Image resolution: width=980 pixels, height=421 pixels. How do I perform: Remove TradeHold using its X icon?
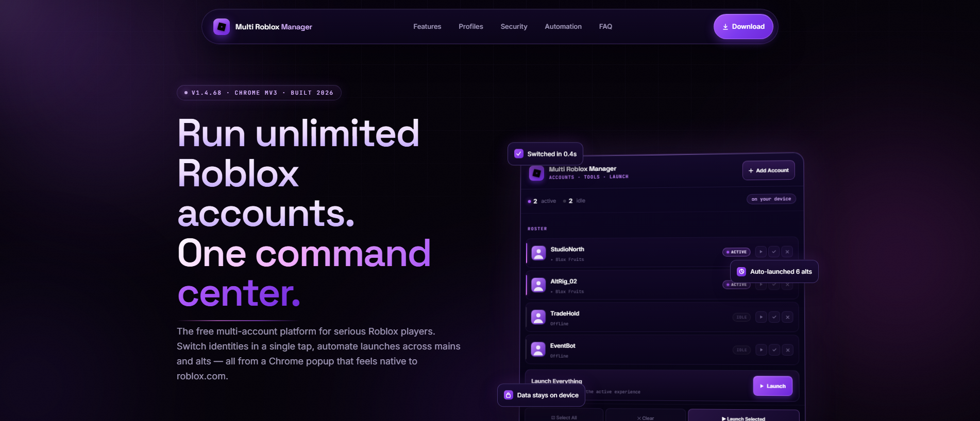pos(787,317)
